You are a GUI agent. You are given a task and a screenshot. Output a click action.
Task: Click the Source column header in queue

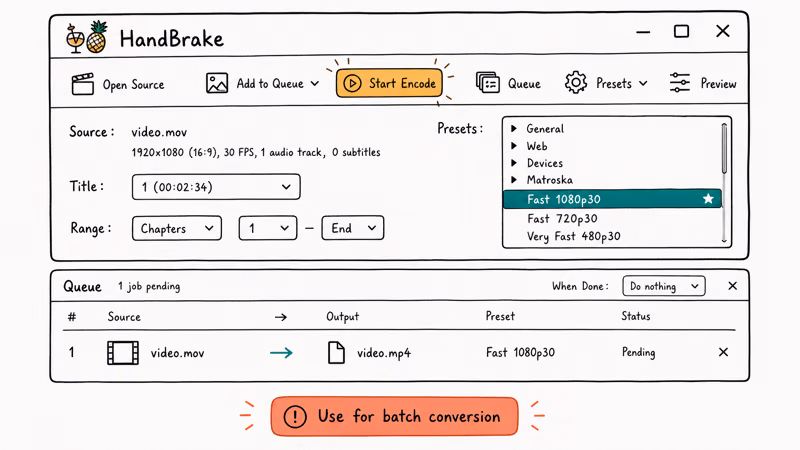pos(124,317)
